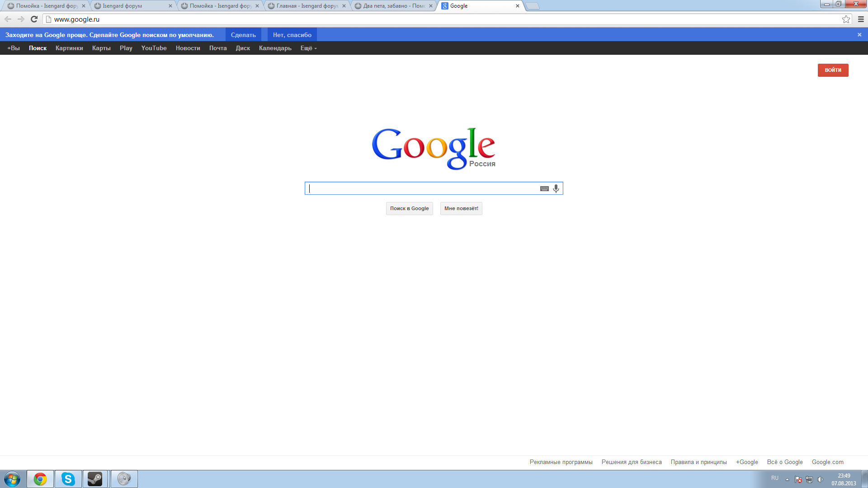This screenshot has width=868, height=488.
Task: Click 'Поиск в Google' search button
Action: pyautogui.click(x=409, y=208)
